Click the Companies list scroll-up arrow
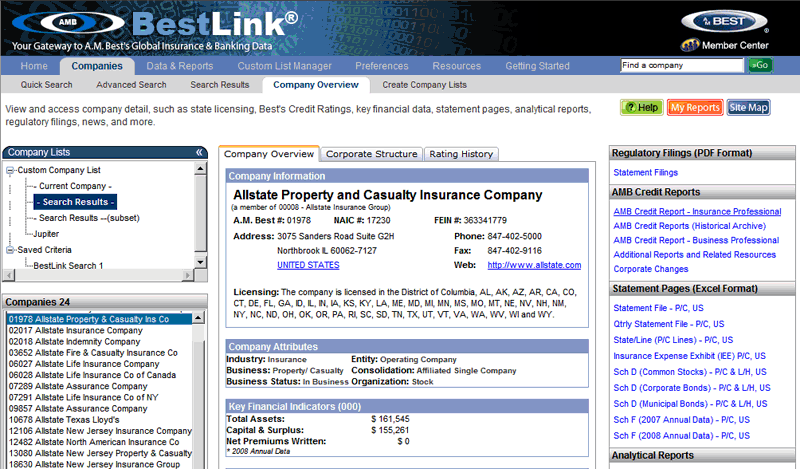Viewport: 800px width, 469px height. tap(198, 318)
